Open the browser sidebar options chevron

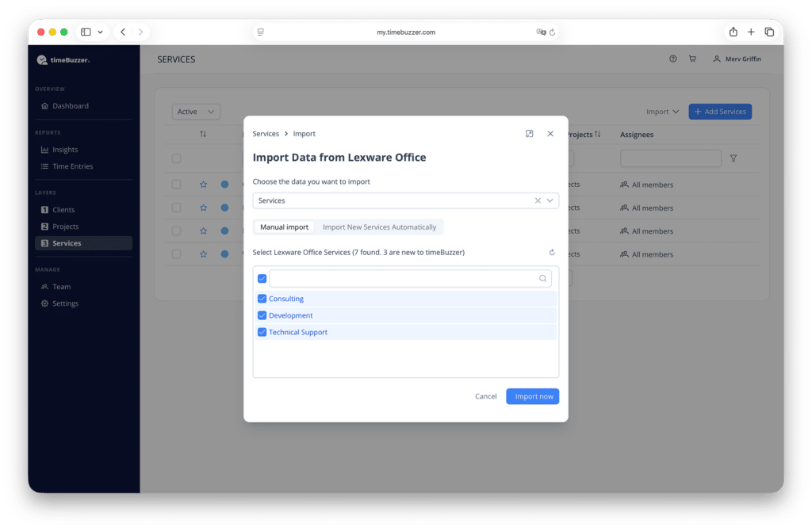[x=101, y=32]
